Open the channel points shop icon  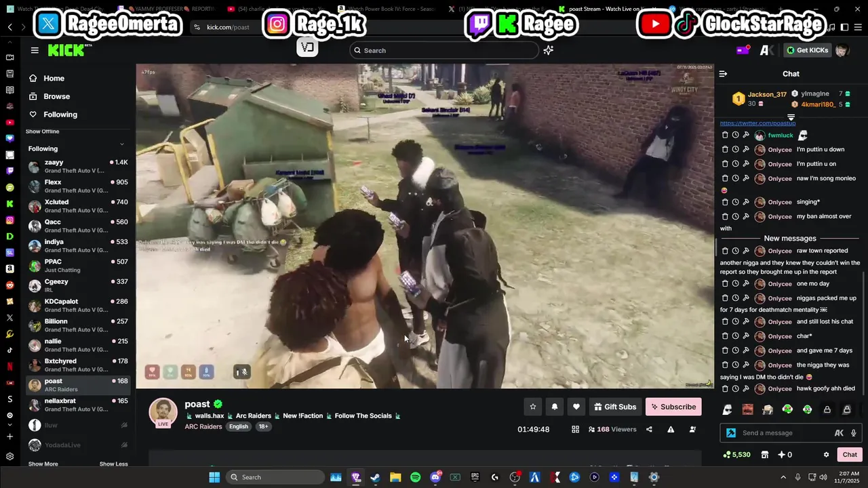[x=765, y=455]
